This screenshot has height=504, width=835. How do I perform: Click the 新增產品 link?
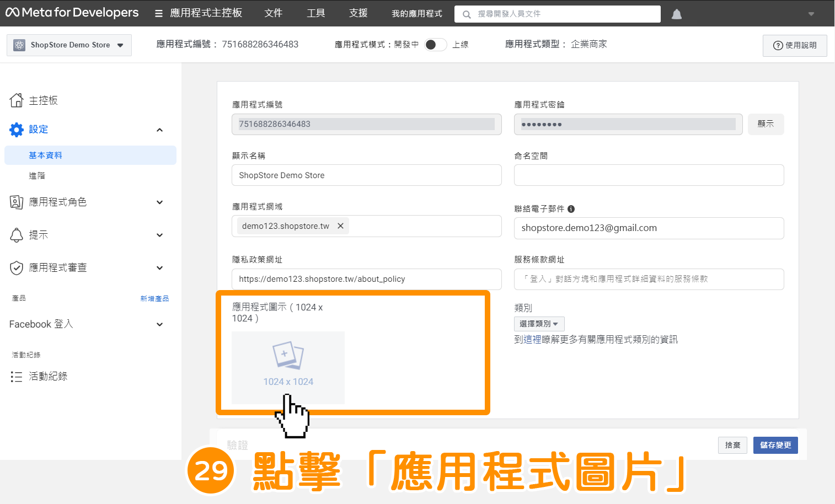click(x=154, y=298)
